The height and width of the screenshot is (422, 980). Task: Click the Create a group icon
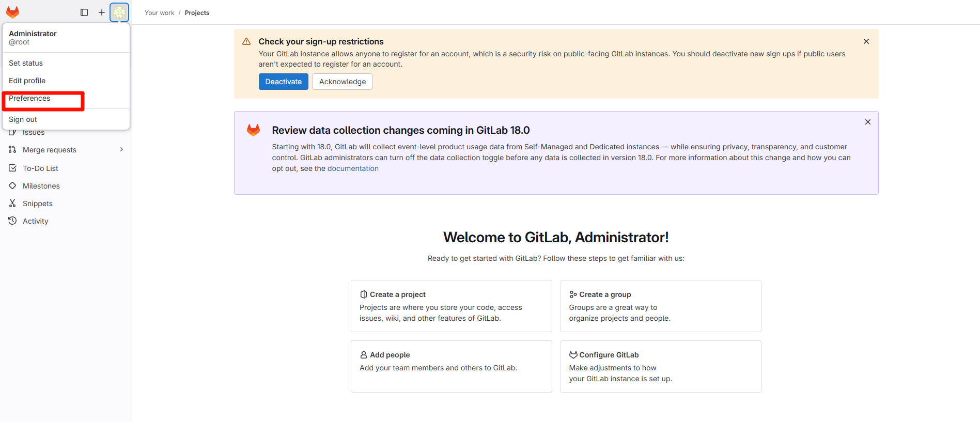pyautogui.click(x=573, y=294)
